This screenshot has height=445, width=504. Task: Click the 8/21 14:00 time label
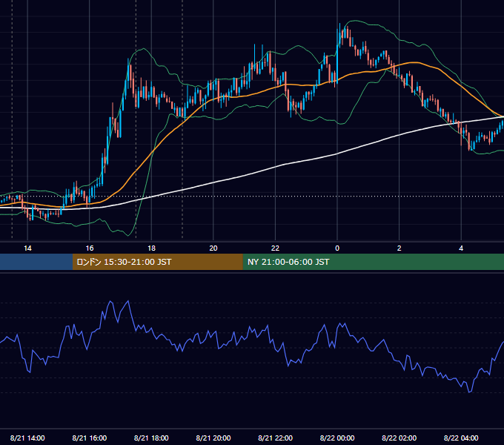pyautogui.click(x=27, y=438)
